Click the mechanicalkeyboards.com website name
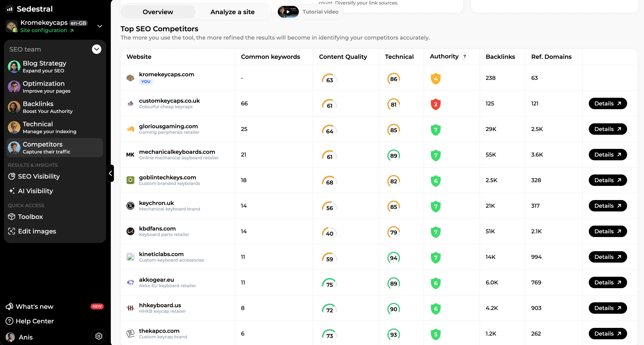The width and height of the screenshot is (644, 345). coord(177,152)
